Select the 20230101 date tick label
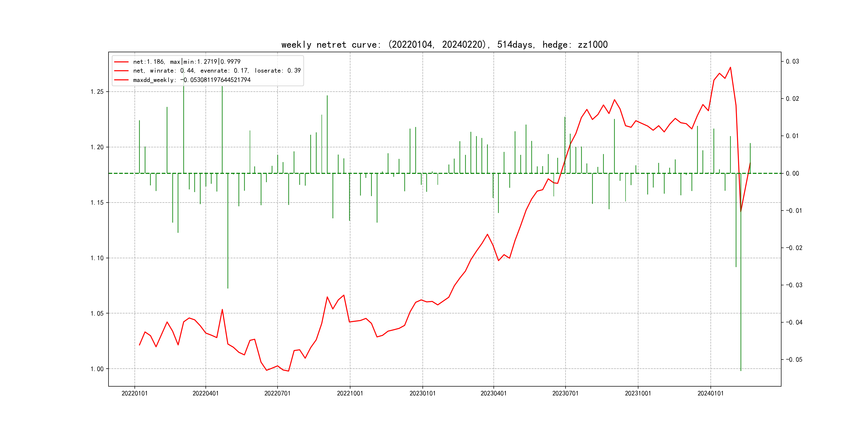 (x=422, y=394)
